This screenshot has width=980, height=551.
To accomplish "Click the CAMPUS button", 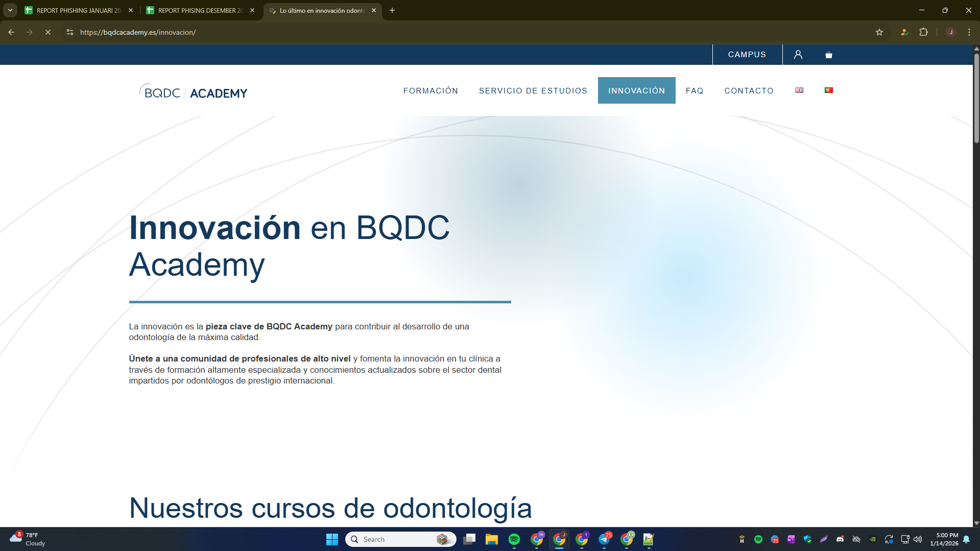I will click(x=747, y=55).
